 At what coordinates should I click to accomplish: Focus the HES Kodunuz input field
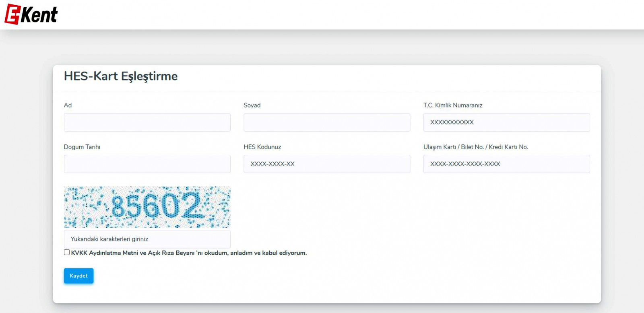[326, 164]
